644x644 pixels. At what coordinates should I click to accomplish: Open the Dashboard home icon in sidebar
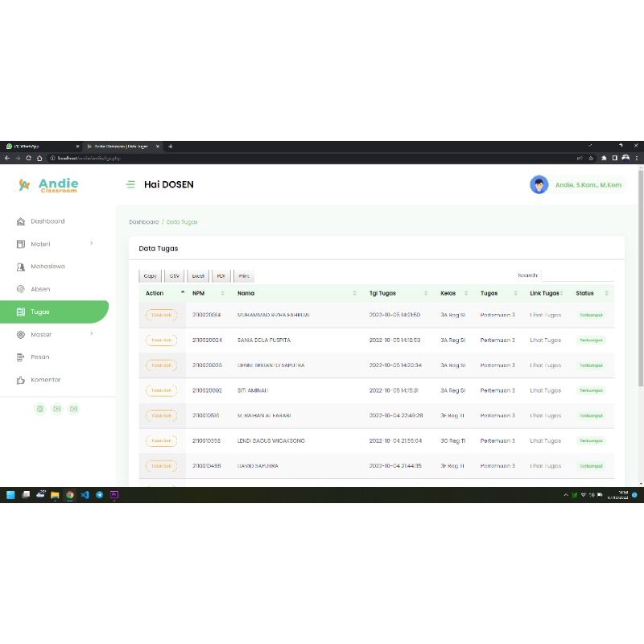(x=21, y=221)
